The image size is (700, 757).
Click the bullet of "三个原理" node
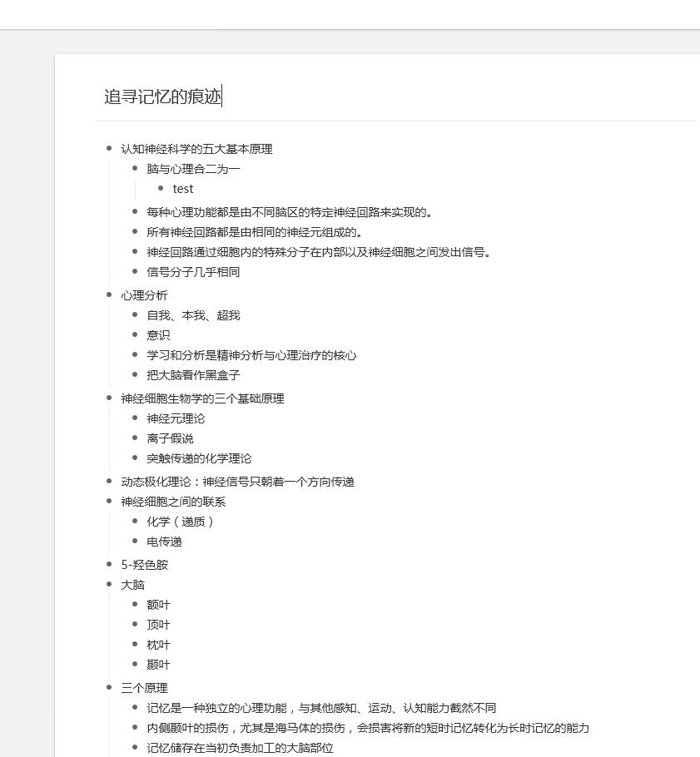click(109, 688)
